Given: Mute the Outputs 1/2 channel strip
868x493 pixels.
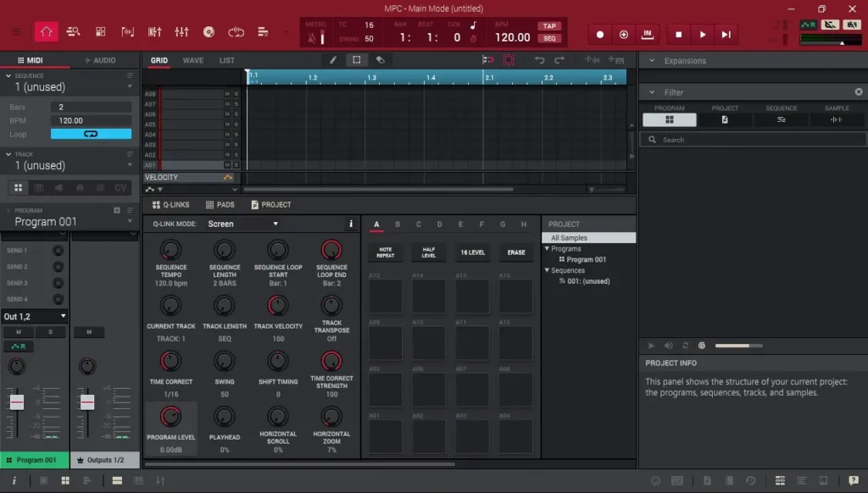Looking at the screenshot, I should coord(88,332).
